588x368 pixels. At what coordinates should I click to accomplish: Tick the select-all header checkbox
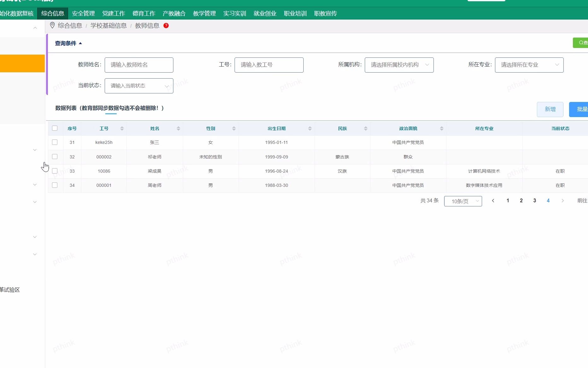click(55, 128)
